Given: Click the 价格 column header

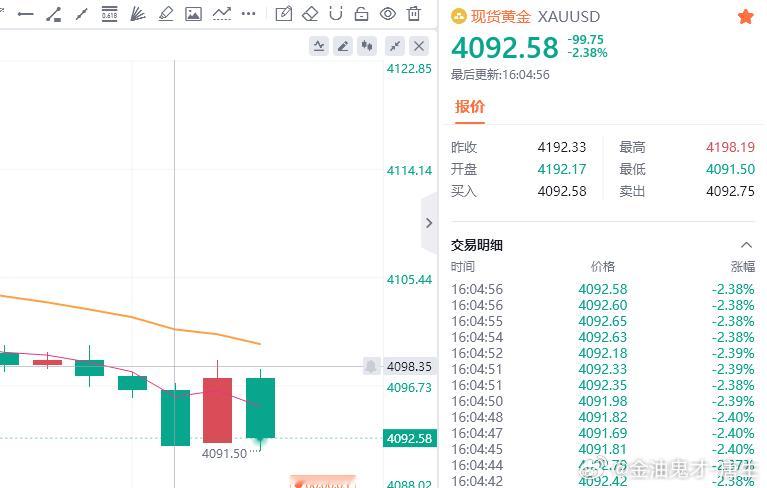Looking at the screenshot, I should tap(603, 266).
